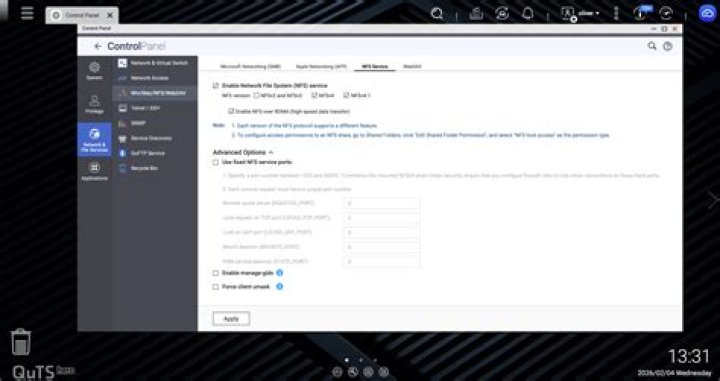Open SNMP settings
This screenshot has height=381, width=720.
coord(154,123)
